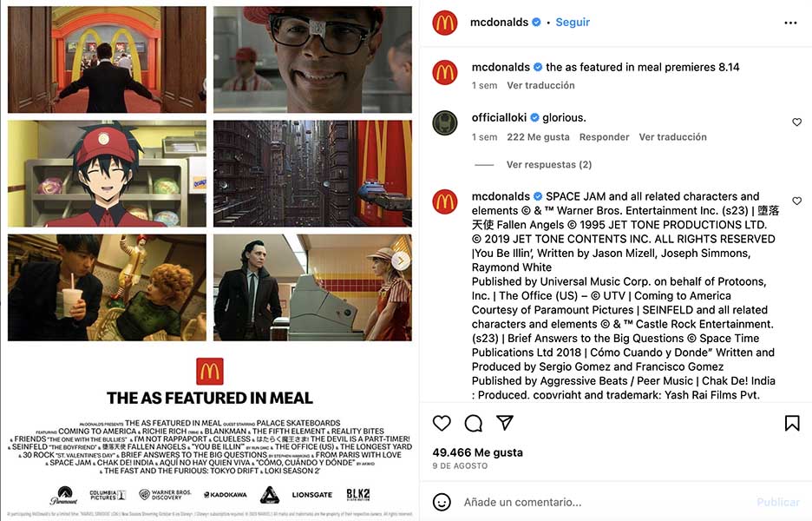Open McDonald's avatar in the post header
Screen dimensions: 812x521
(x=445, y=23)
